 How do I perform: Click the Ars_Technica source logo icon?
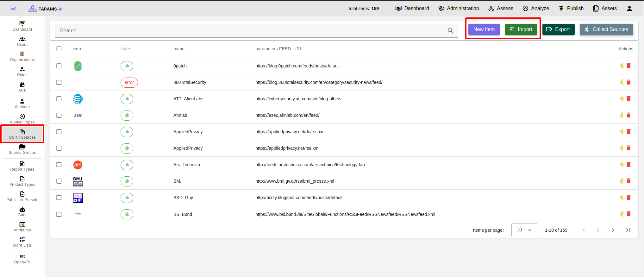point(78,165)
